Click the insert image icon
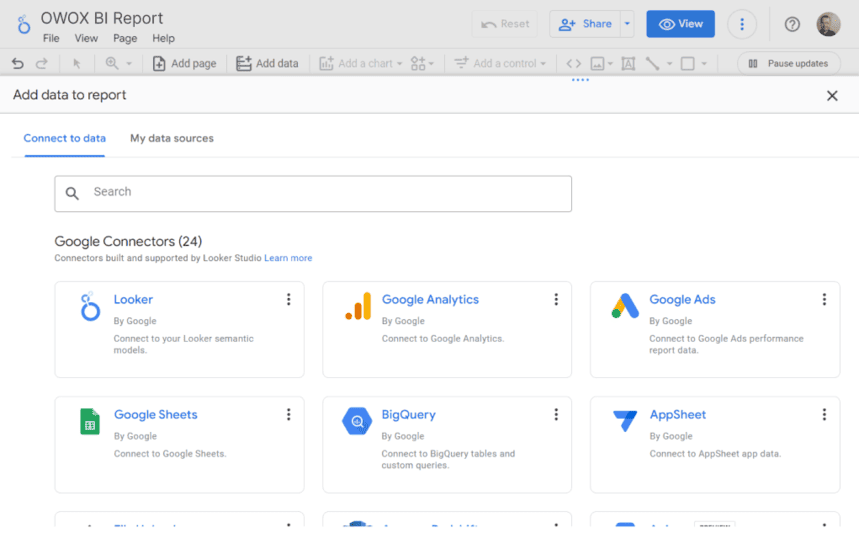The image size is (859, 533). (x=597, y=64)
